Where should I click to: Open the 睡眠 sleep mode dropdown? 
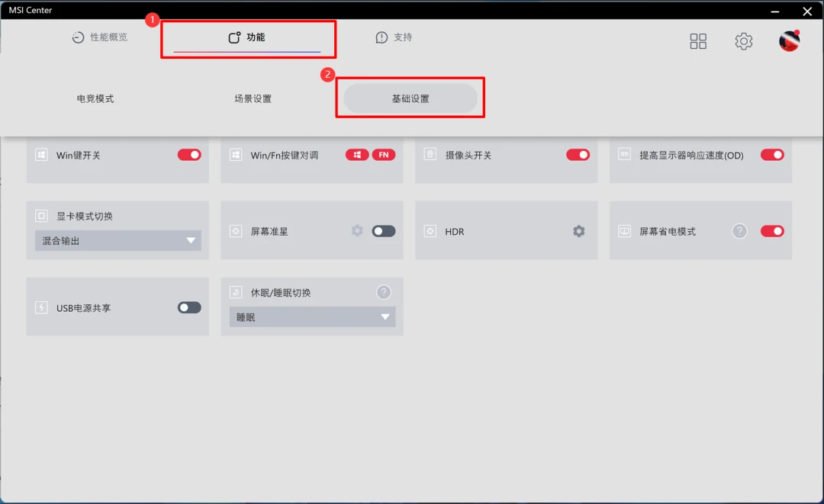pos(312,317)
